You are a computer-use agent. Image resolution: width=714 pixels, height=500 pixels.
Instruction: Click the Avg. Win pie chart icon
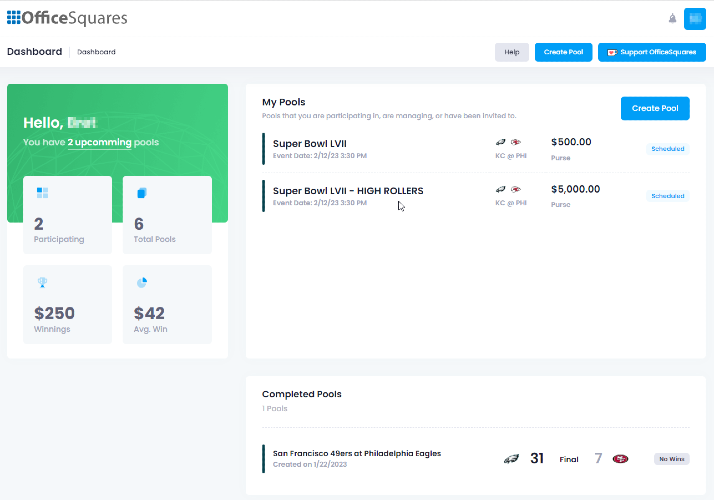(142, 282)
